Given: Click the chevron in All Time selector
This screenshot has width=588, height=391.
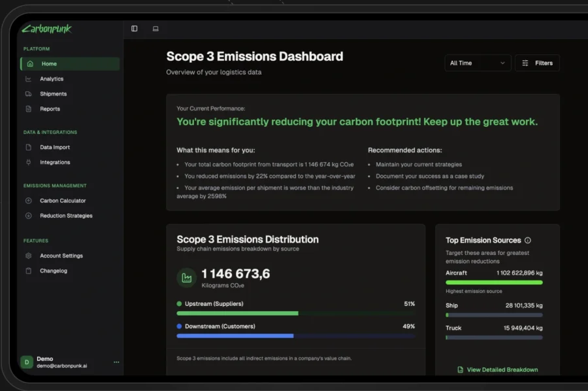Looking at the screenshot, I should 502,63.
